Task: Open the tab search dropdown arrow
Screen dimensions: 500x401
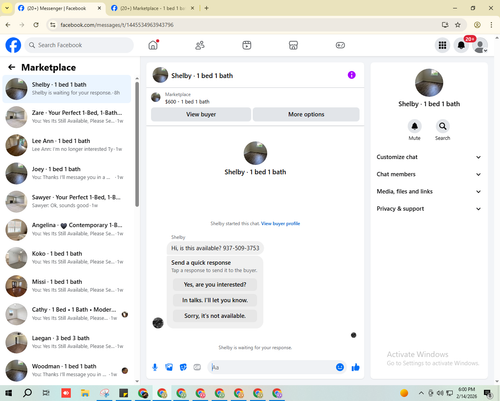Action: tap(7, 8)
